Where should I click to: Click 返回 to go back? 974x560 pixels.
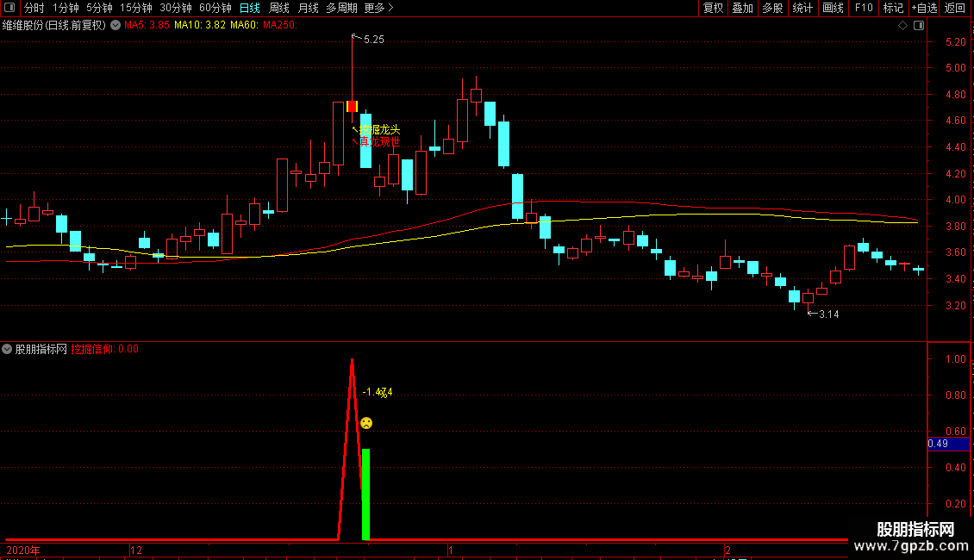[x=955, y=8]
